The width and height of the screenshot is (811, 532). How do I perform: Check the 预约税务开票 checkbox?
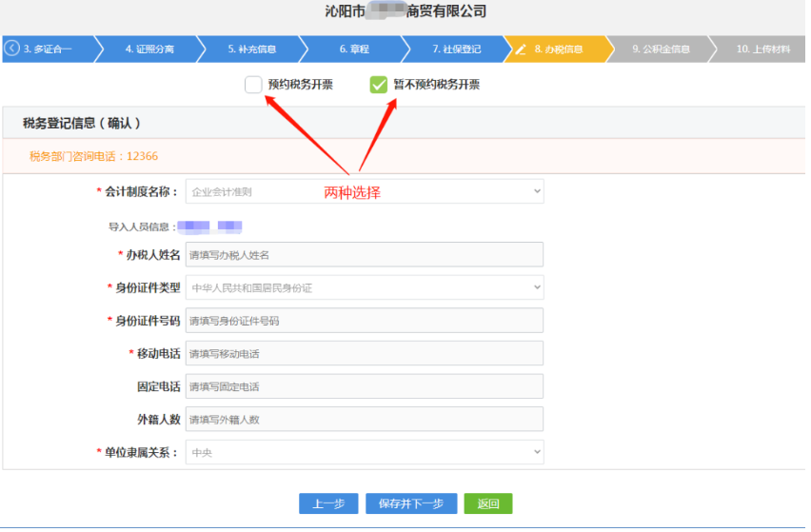[x=253, y=85]
